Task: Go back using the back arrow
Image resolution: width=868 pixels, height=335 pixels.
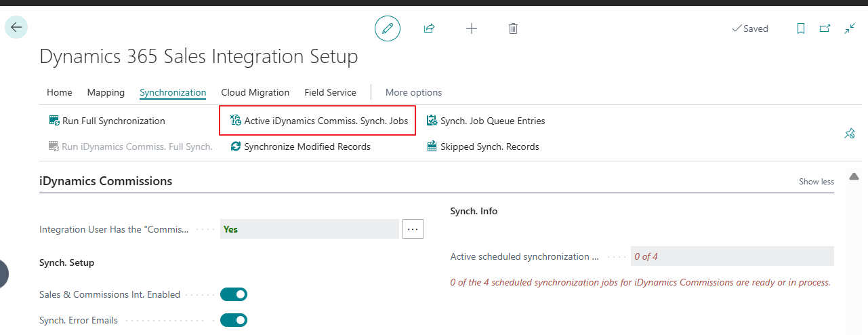Action: [x=16, y=27]
